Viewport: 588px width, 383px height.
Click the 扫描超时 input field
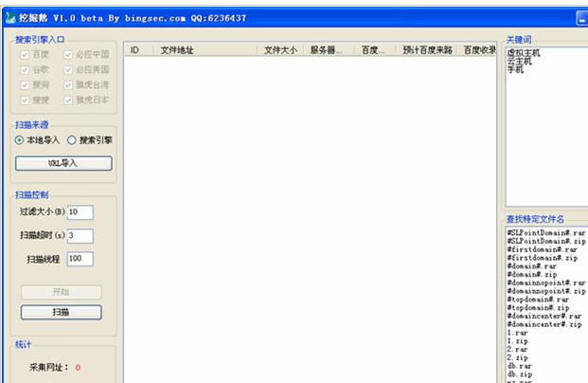click(x=79, y=235)
